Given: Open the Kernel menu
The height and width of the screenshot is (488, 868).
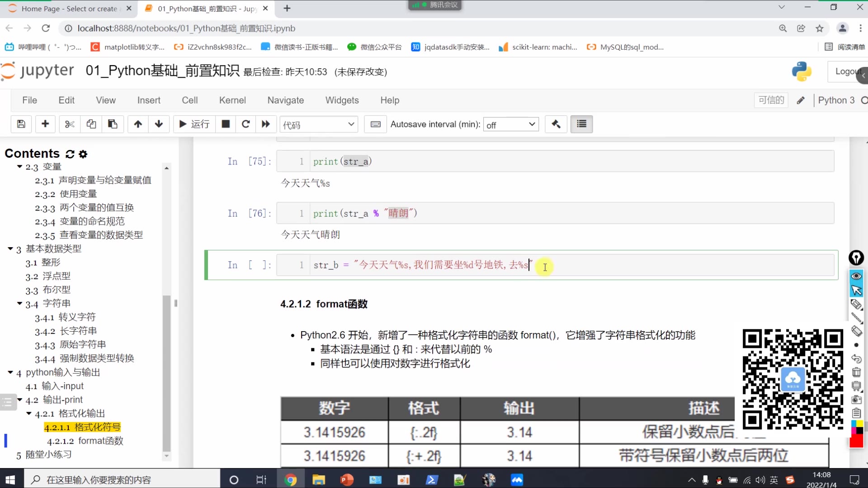Looking at the screenshot, I should (232, 100).
